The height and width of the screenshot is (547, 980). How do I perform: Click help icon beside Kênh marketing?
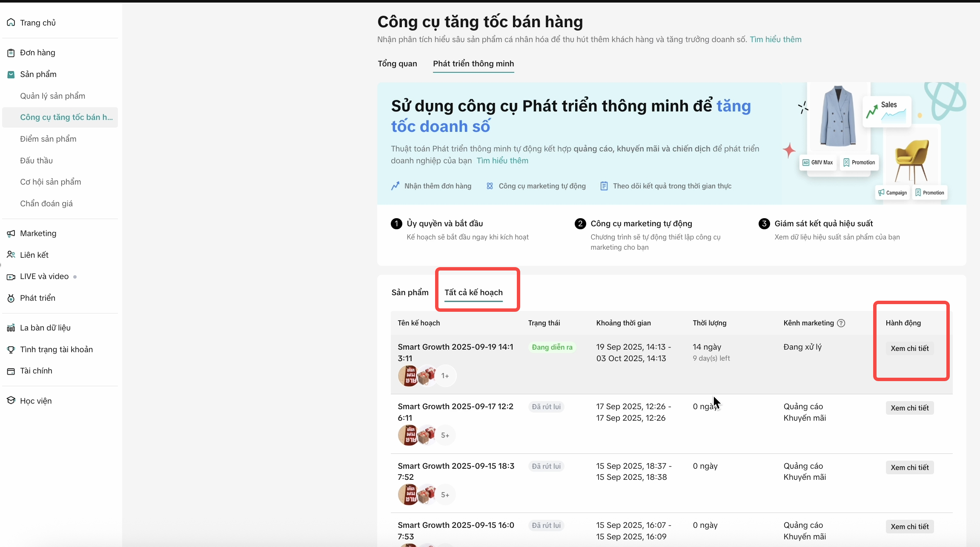click(841, 323)
